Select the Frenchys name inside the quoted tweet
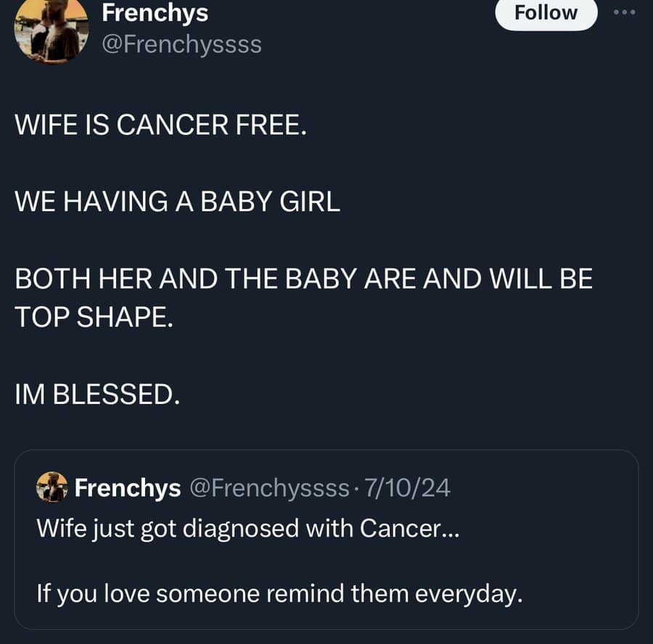The image size is (653, 644). [x=128, y=488]
